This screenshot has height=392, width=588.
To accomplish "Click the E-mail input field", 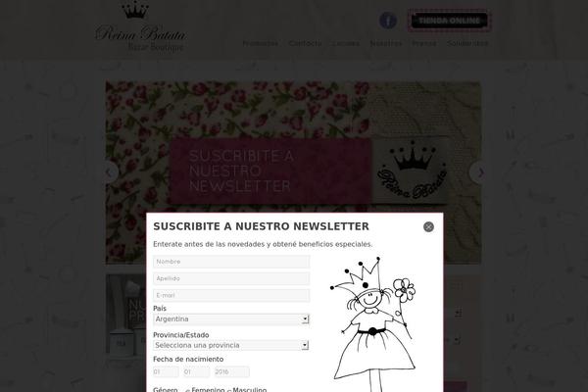I will tap(231, 295).
